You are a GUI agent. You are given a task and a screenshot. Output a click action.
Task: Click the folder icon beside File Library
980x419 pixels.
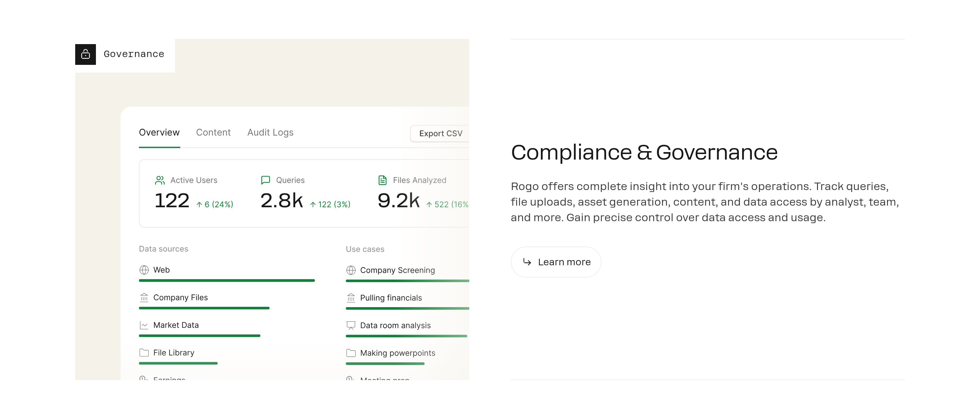click(144, 353)
